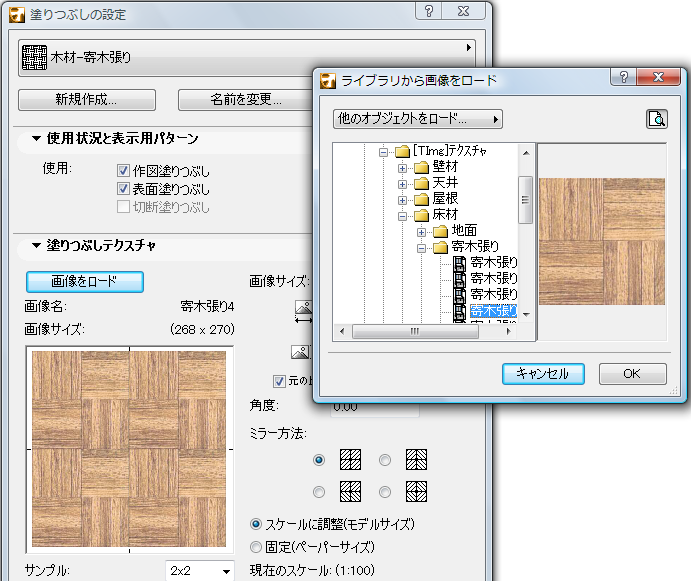Collapse the 塗りつぶしテクスチャ section
This screenshot has height=581, width=691.
36,246
